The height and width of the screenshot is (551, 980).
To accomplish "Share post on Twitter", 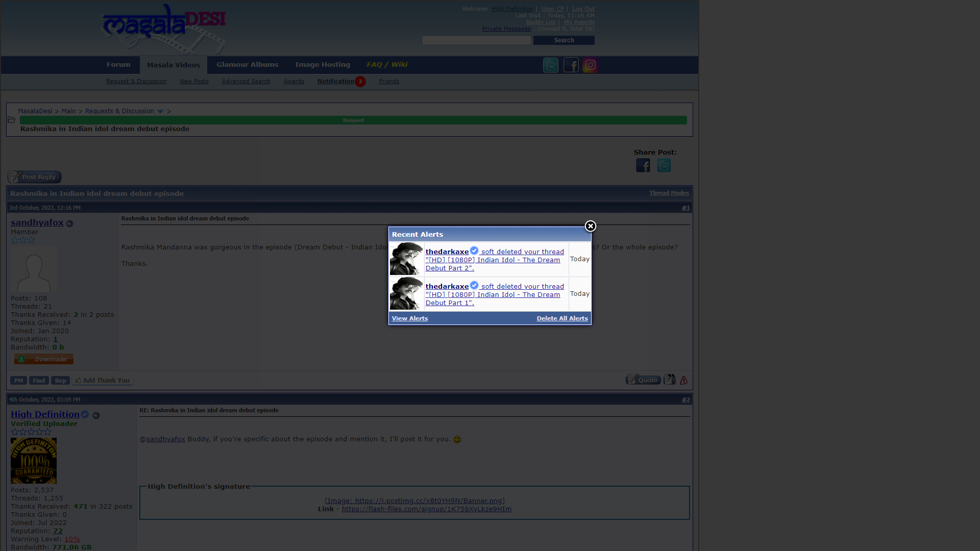I will [664, 165].
